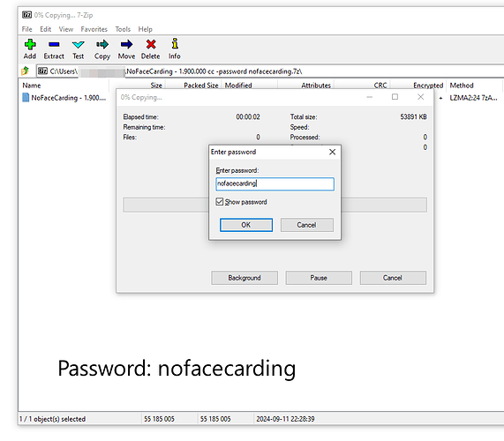504x441 pixels.
Task: Cancel the copying progress dialog
Action: pos(393,278)
